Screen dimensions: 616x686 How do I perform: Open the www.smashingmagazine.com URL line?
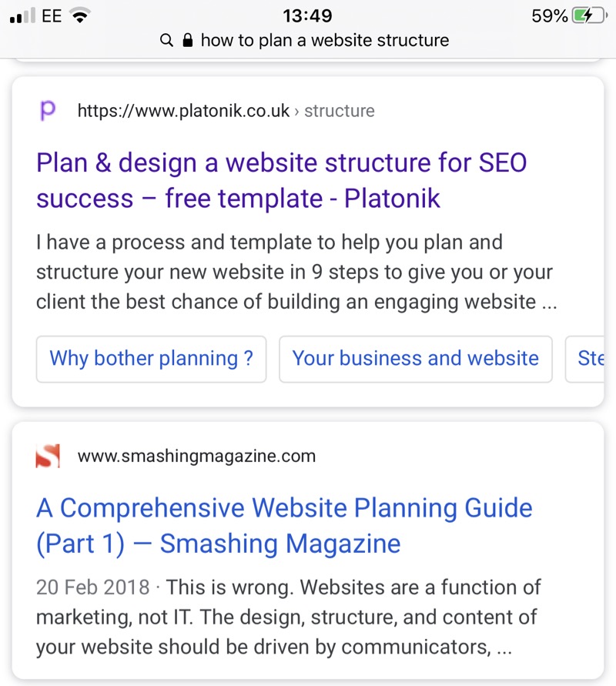coord(196,457)
